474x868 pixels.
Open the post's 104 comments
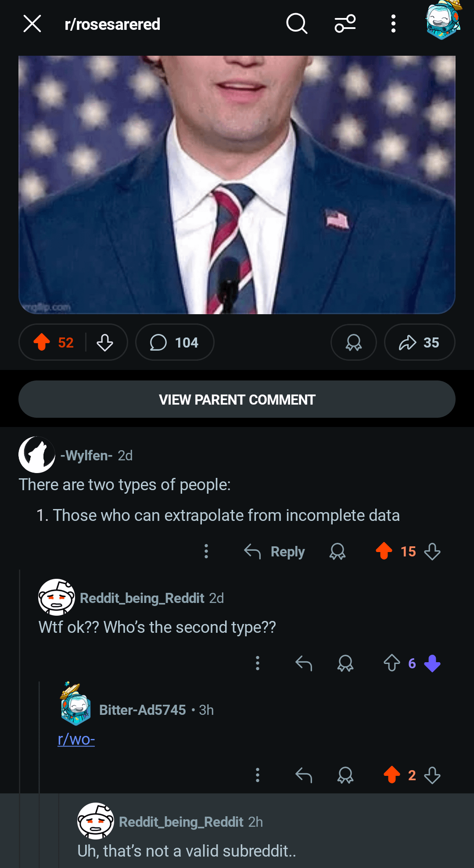coord(175,342)
